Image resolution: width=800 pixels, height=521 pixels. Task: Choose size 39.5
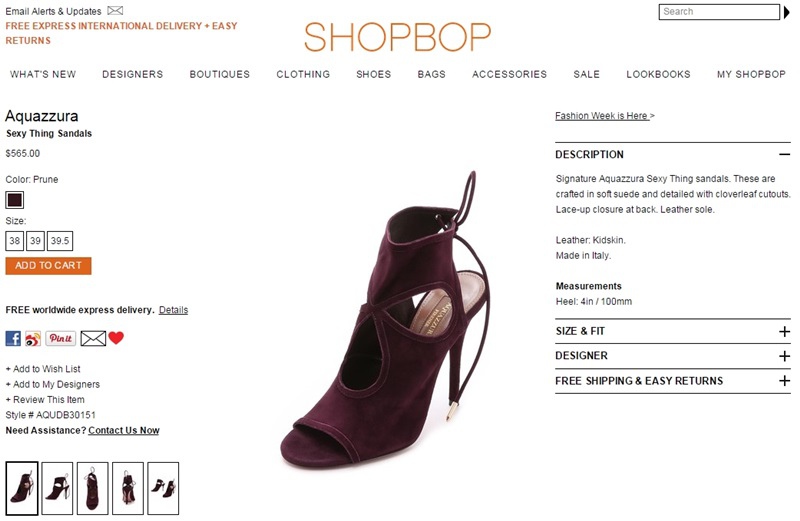(60, 241)
